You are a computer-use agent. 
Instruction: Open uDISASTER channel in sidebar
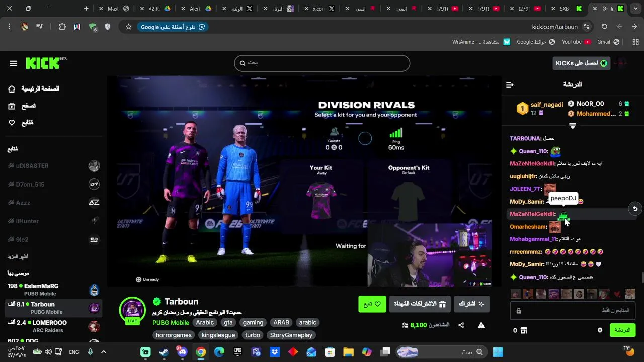click(54, 166)
